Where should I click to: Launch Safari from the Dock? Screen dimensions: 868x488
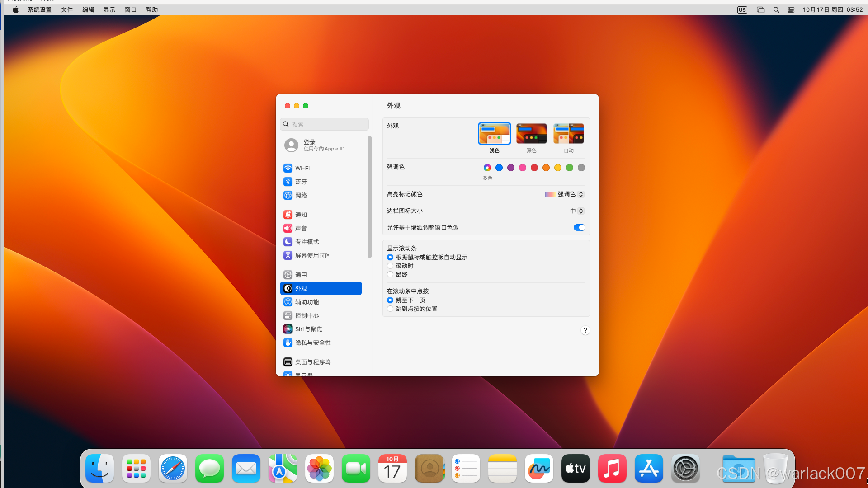(x=173, y=469)
